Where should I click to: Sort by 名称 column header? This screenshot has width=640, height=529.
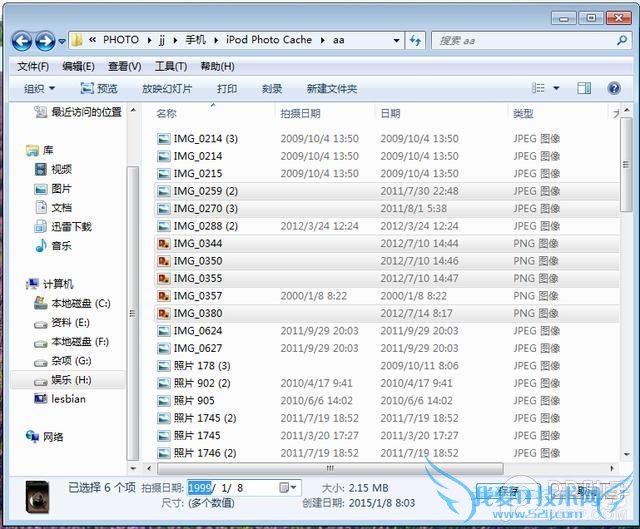click(166, 113)
